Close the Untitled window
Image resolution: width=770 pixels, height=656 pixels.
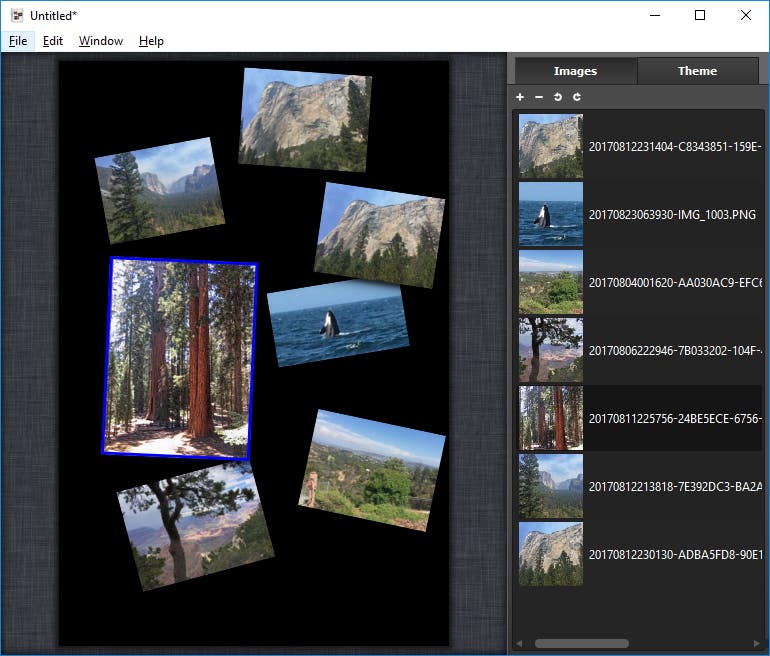(745, 15)
